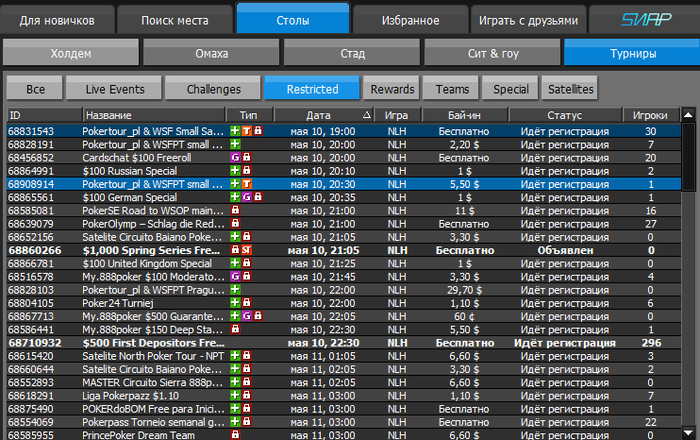Click lock icon for MASTER Circuito Sierra

click(246, 382)
